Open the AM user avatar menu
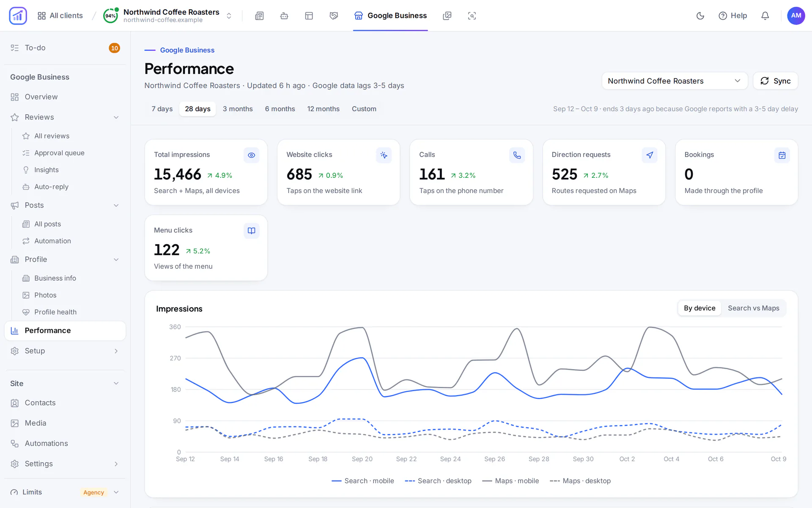Viewport: 812px width, 508px height. click(796, 16)
